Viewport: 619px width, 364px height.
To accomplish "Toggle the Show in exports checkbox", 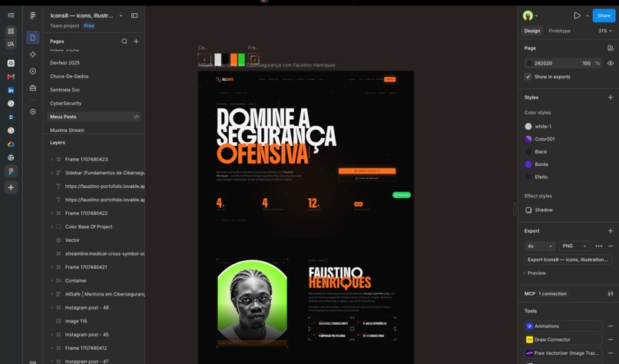I will coord(528,77).
